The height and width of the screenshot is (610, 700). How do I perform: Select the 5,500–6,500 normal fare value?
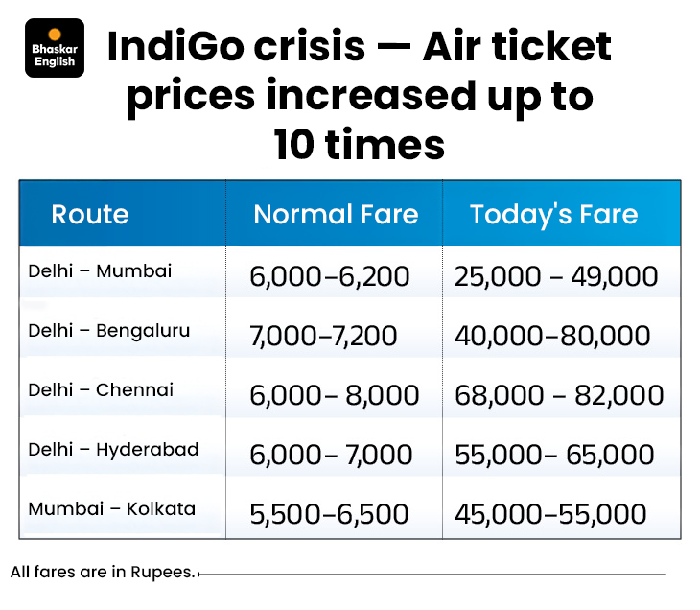329,514
